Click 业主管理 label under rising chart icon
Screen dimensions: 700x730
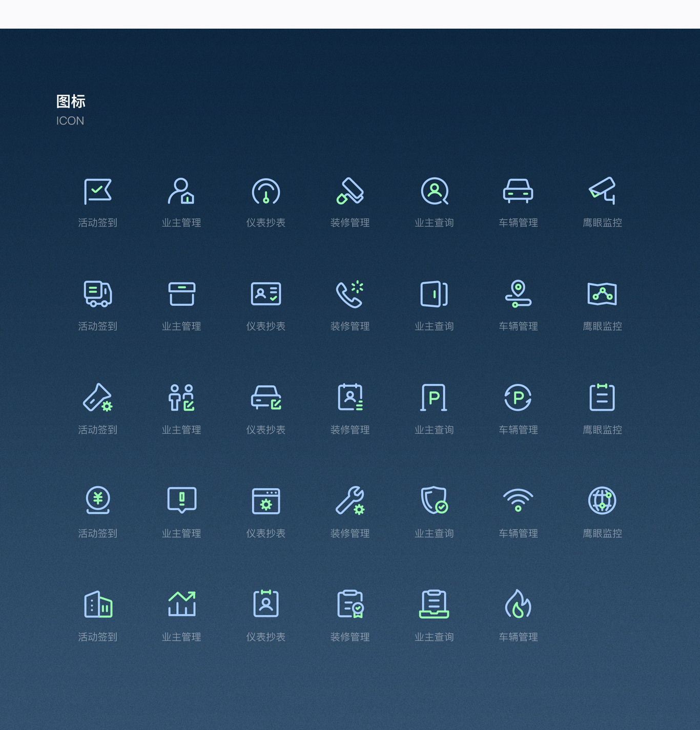(x=181, y=637)
